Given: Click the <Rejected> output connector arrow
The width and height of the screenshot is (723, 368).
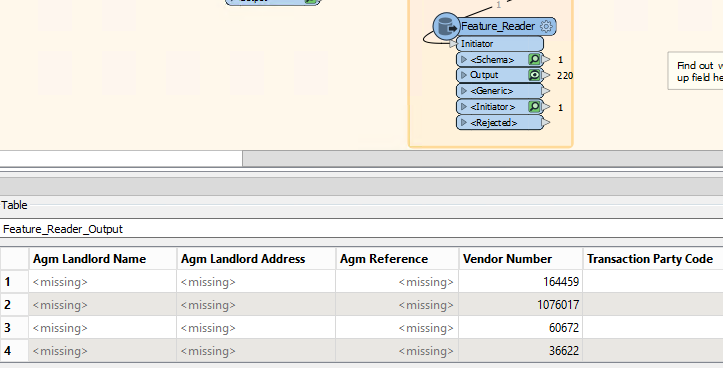Looking at the screenshot, I should [546, 123].
